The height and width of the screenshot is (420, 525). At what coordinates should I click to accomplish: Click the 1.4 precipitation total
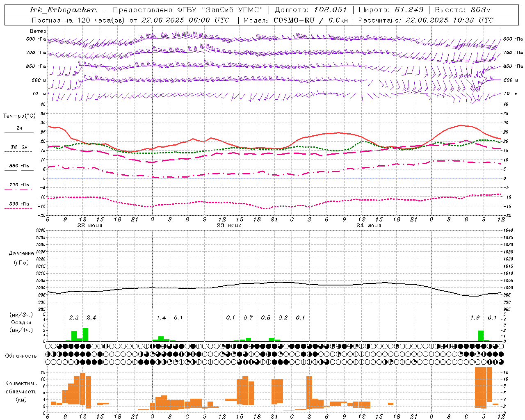point(161,317)
